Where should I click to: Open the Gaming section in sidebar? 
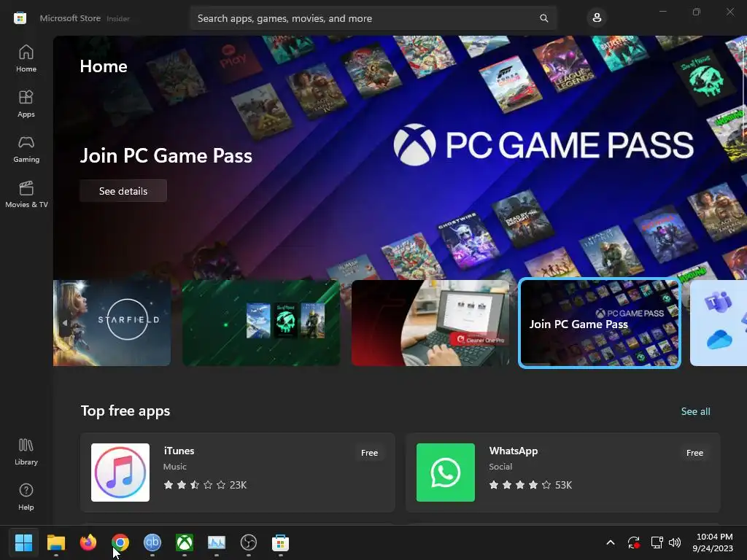(x=26, y=149)
